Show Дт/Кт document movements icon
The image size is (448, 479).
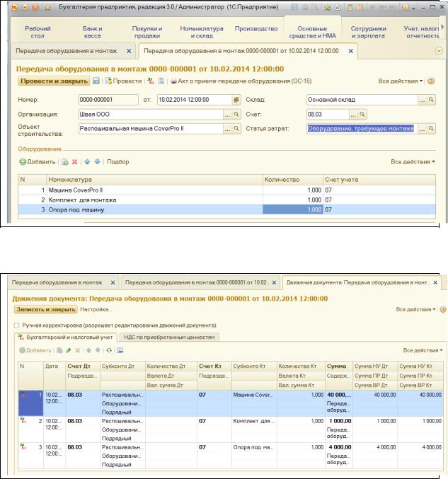151,81
